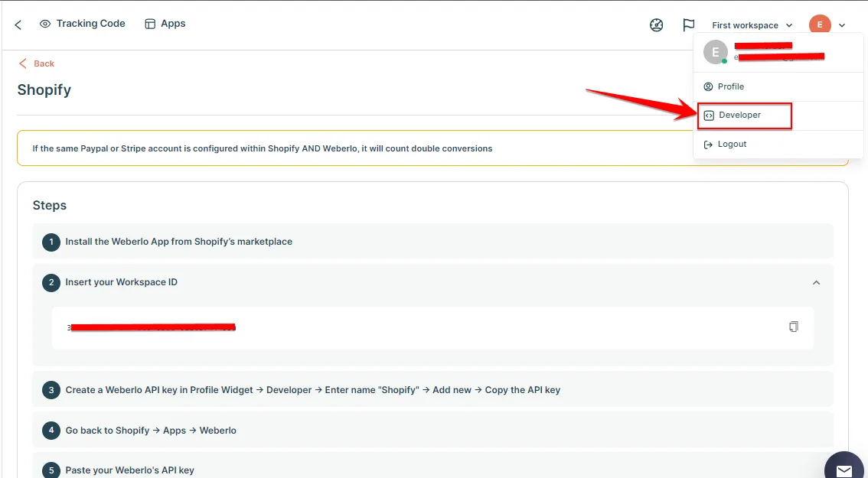868x478 pixels.
Task: Click the Workspace ID field
Action: click(x=433, y=327)
